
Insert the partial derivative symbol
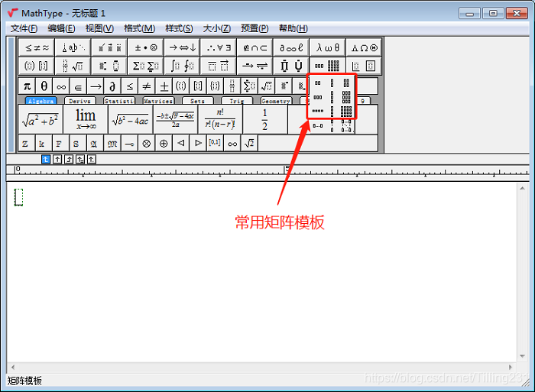click(112, 86)
